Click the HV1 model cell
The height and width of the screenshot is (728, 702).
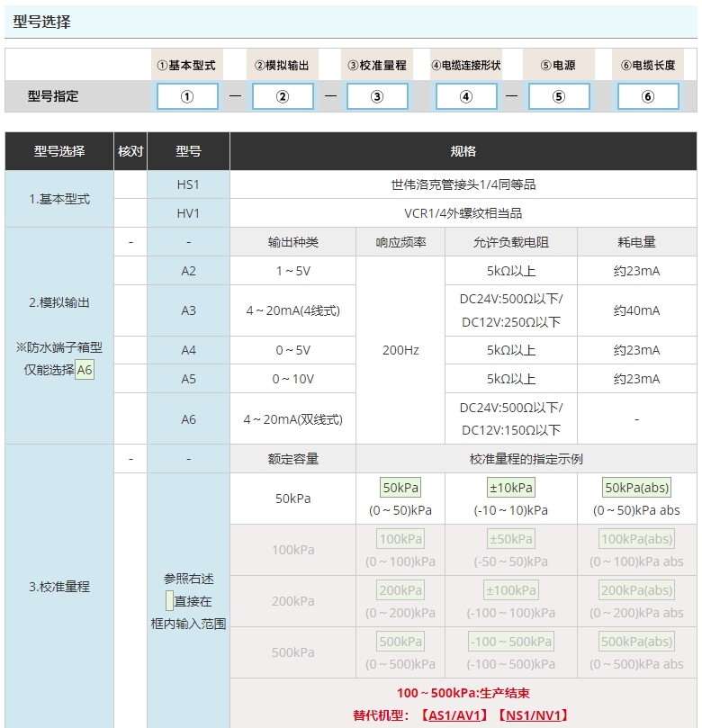pyautogui.click(x=188, y=213)
